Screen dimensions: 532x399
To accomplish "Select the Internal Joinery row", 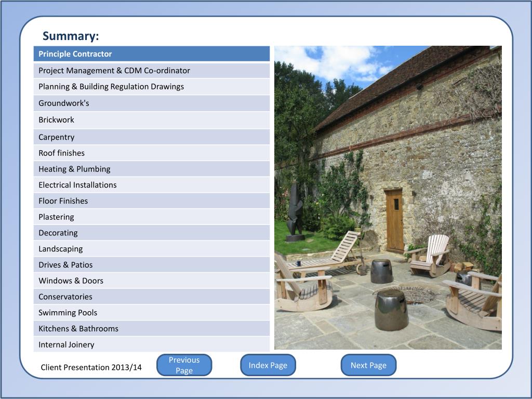I will point(152,344).
